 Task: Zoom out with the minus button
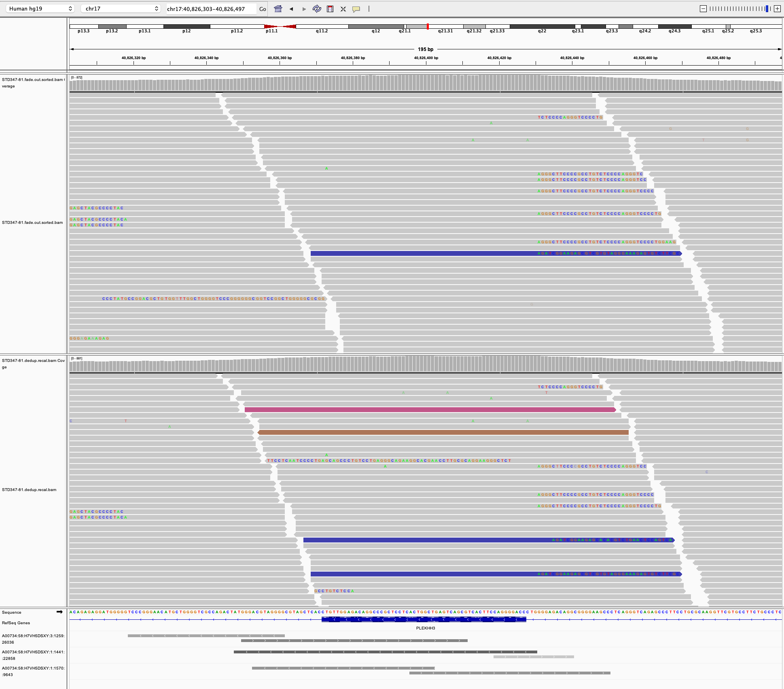point(703,9)
